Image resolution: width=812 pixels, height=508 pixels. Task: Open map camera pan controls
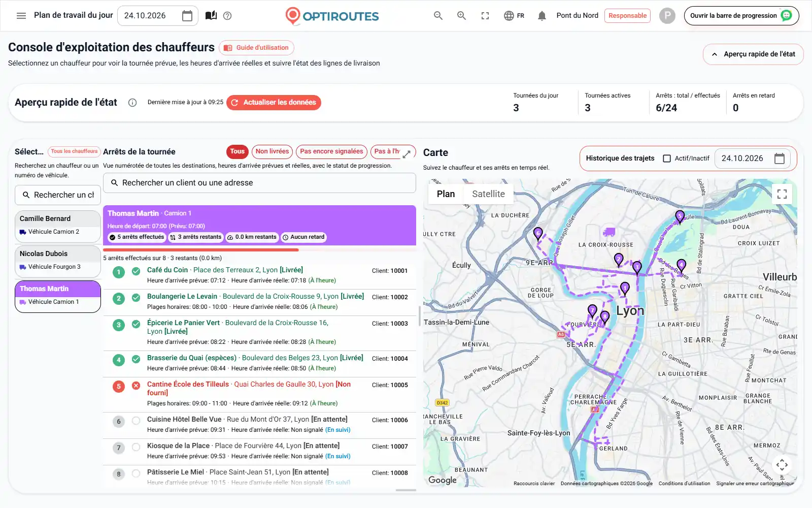pos(782,464)
